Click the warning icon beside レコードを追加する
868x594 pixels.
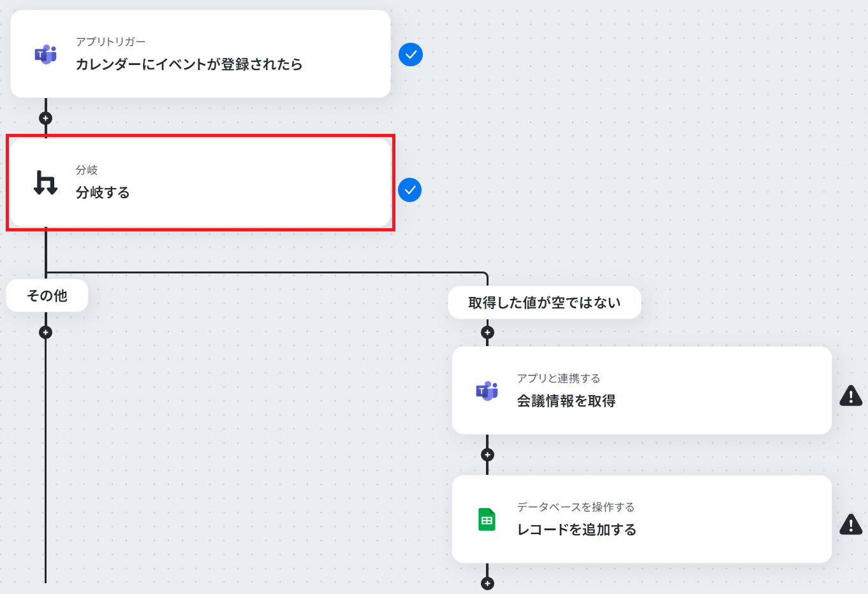tap(851, 524)
